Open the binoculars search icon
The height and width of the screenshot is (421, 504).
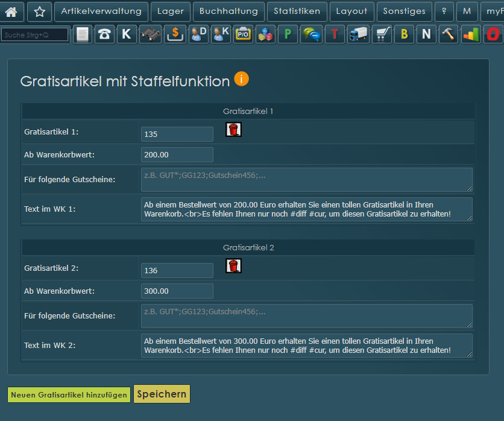coord(150,34)
